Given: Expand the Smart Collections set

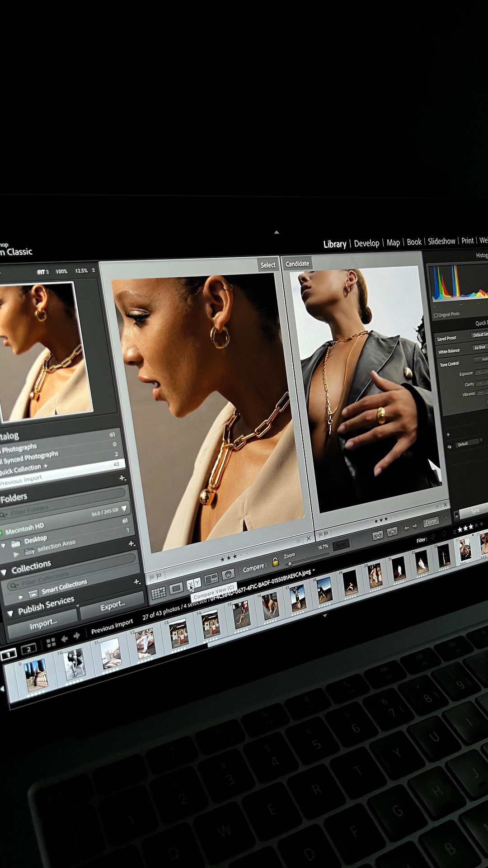Looking at the screenshot, I should coord(21,597).
